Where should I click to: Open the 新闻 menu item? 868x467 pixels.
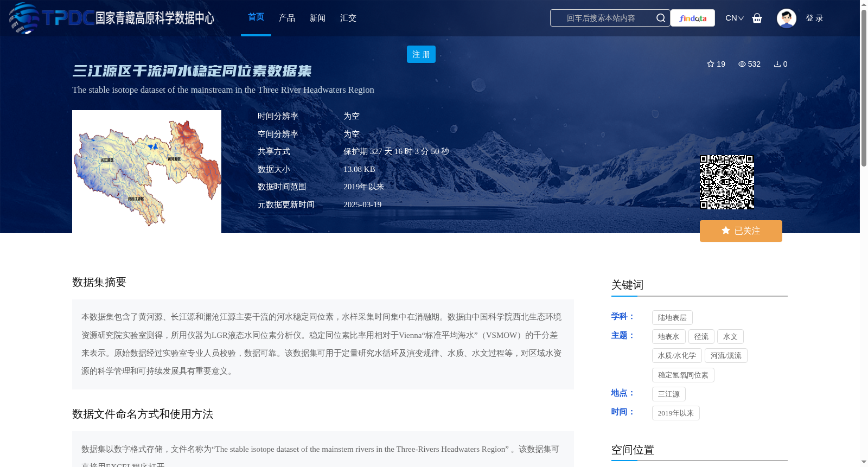click(317, 18)
